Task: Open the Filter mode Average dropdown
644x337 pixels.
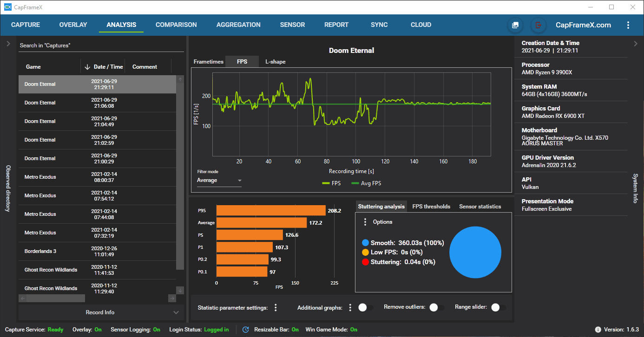Action: point(219,180)
